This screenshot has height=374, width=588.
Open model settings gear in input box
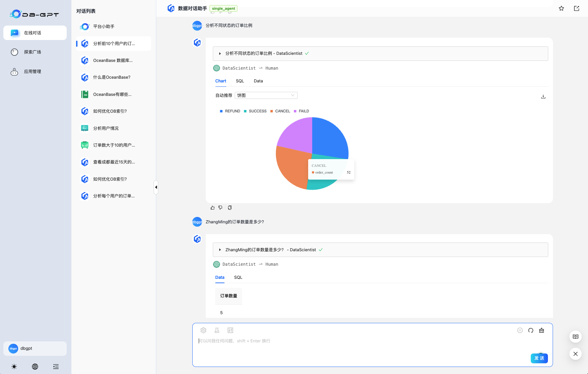coord(203,330)
